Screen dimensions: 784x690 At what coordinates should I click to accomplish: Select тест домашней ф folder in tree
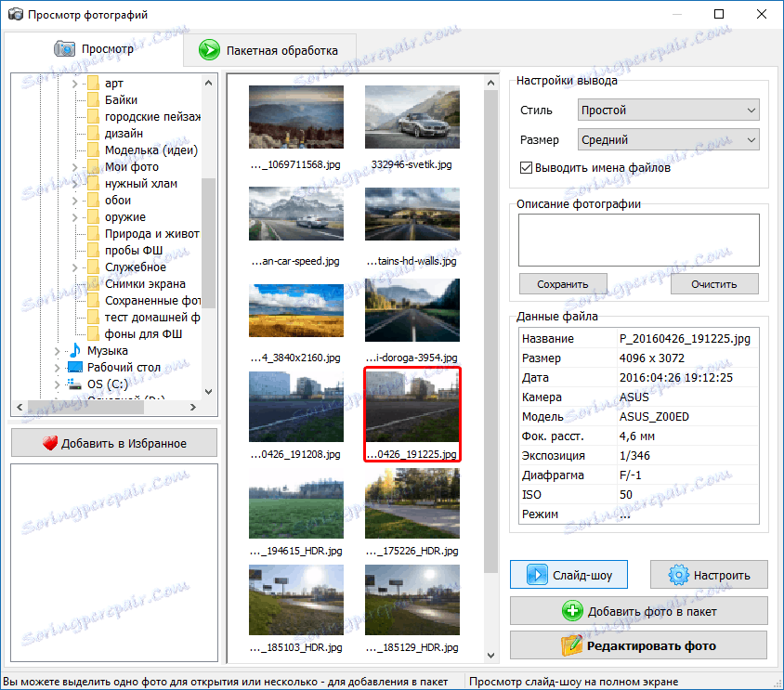point(152,318)
